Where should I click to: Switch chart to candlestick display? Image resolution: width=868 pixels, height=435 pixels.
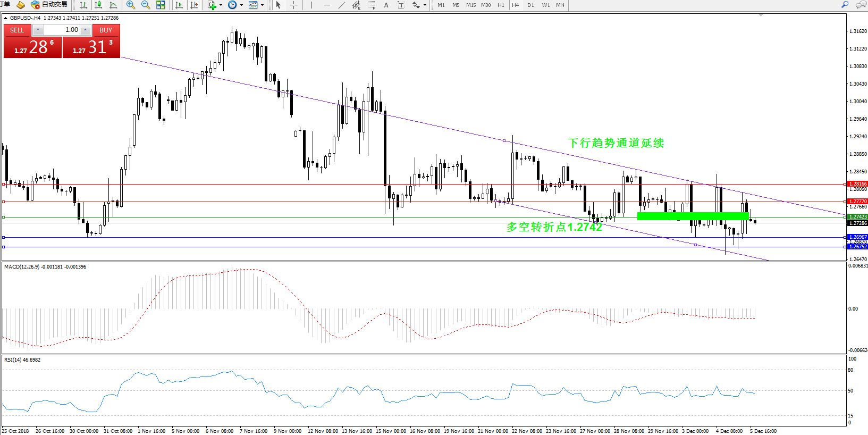coord(98,5)
